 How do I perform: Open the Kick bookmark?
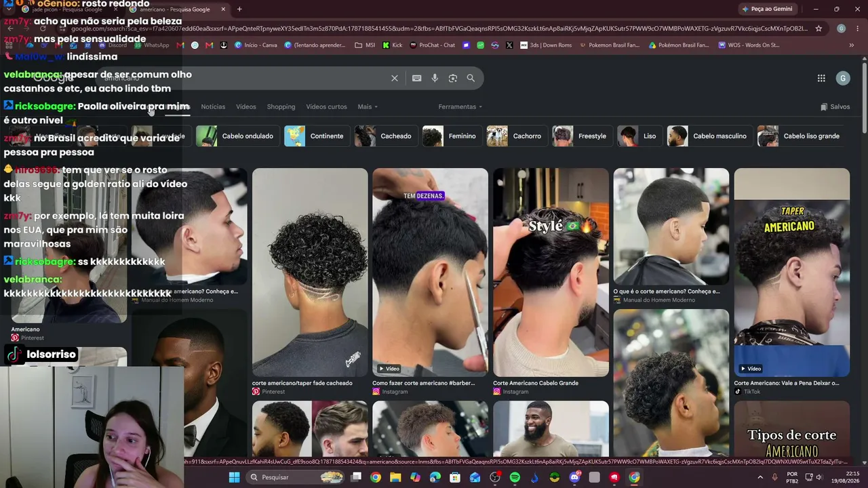(x=393, y=45)
